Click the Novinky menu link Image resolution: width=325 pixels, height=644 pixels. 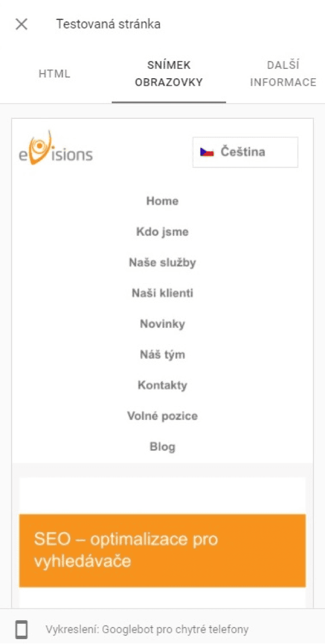coord(163,324)
